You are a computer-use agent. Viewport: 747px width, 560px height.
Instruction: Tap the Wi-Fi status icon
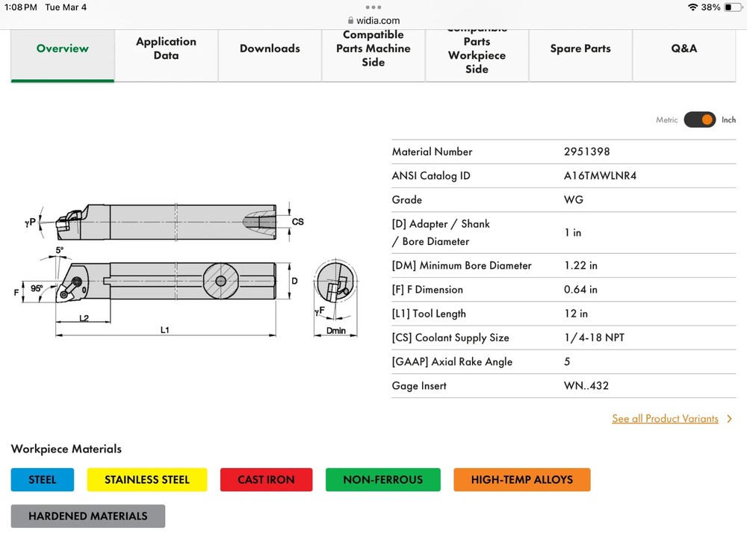(x=692, y=7)
